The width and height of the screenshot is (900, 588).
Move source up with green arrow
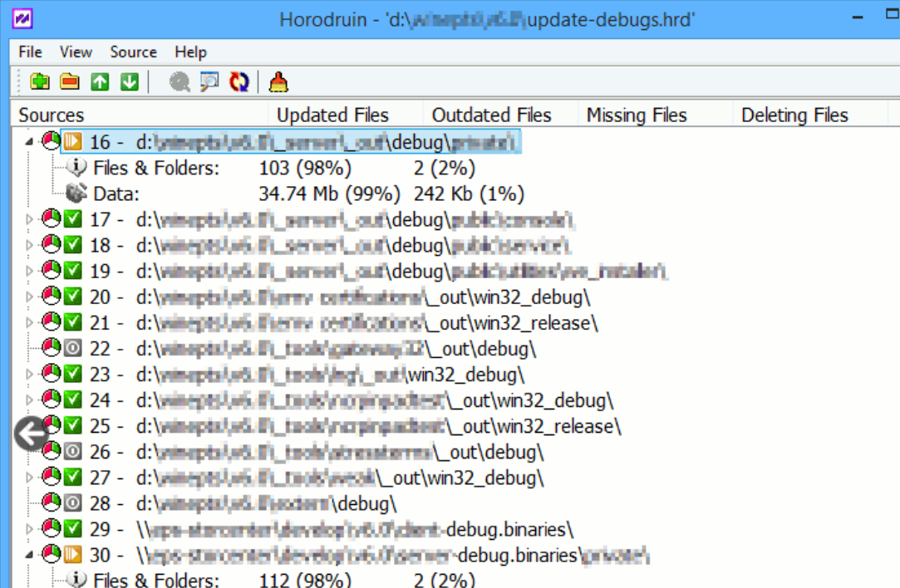coord(100,81)
